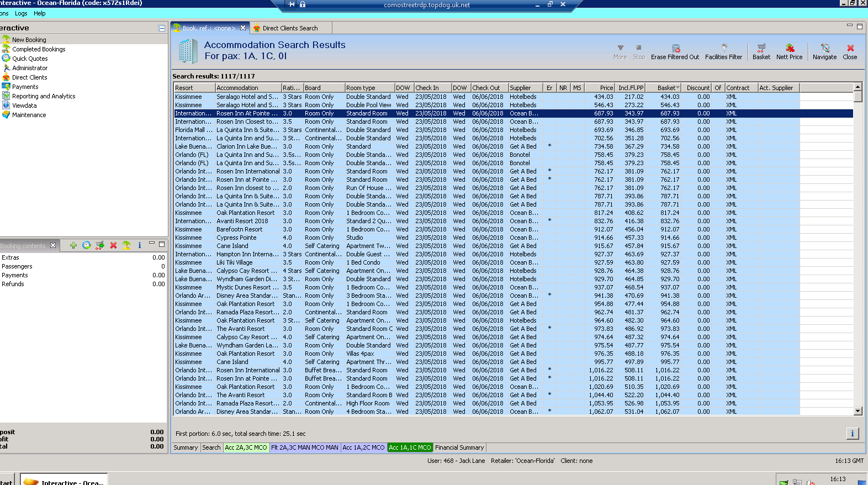The height and width of the screenshot is (485, 868).
Task: Open Completed Bookings in the sidebar
Action: [39, 49]
